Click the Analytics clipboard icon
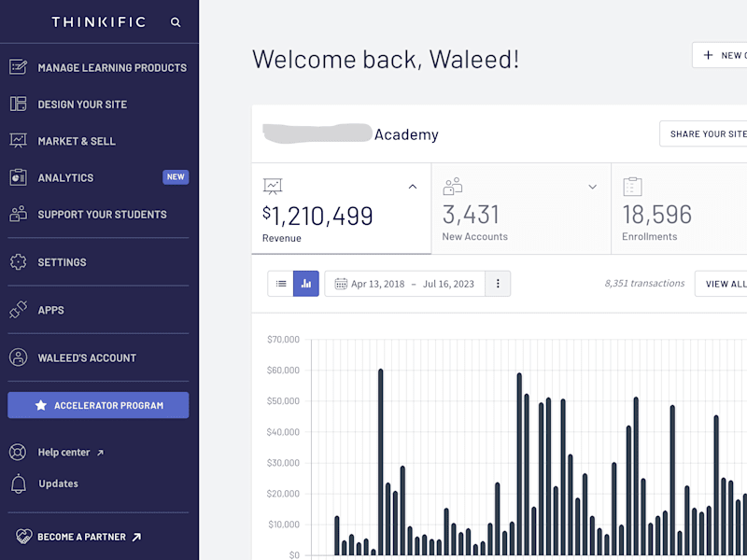 click(x=18, y=177)
